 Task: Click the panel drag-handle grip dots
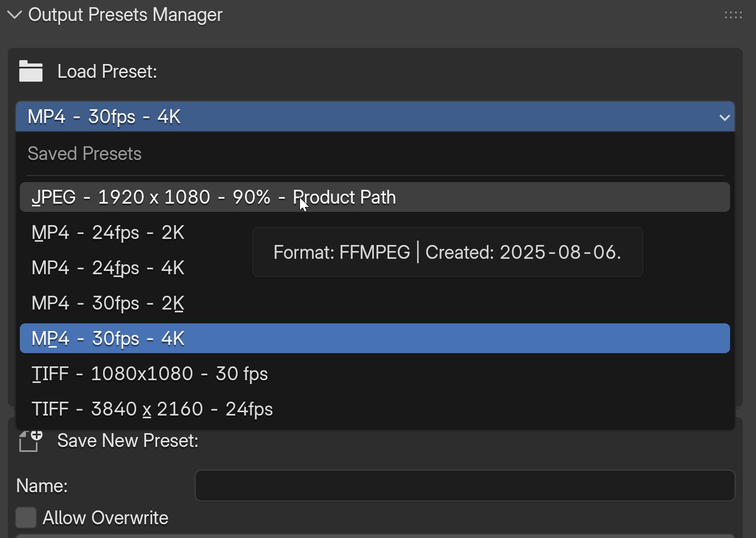[733, 15]
